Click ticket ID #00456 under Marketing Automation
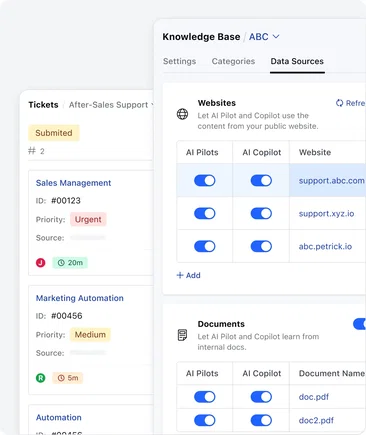 click(x=67, y=316)
